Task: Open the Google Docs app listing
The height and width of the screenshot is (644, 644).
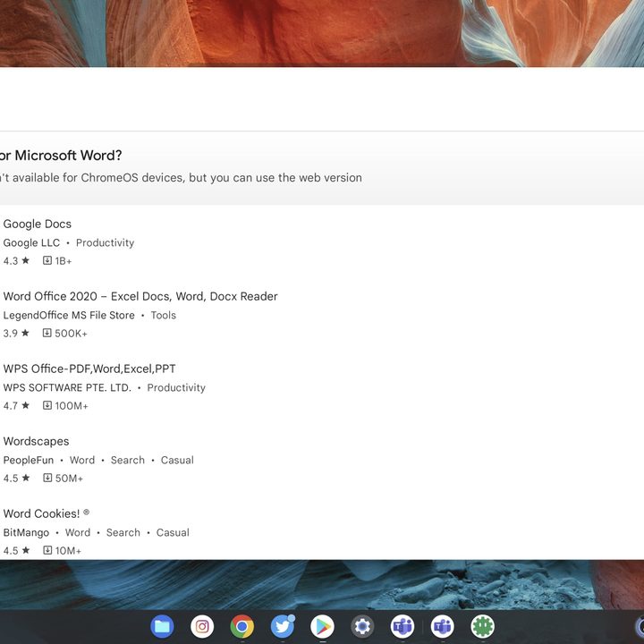Action: [x=38, y=224]
